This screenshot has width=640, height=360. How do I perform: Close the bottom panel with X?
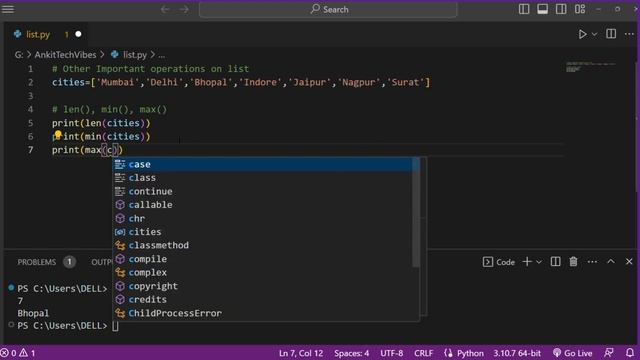click(629, 262)
